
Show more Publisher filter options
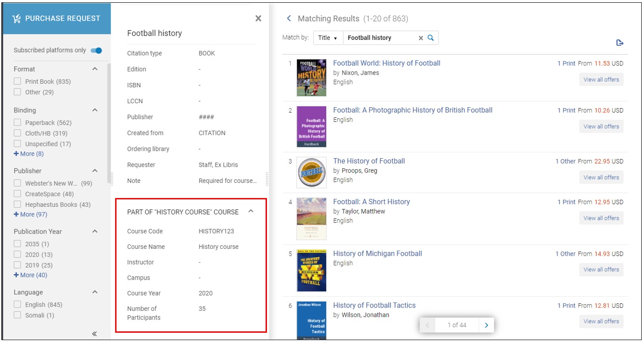30,214
